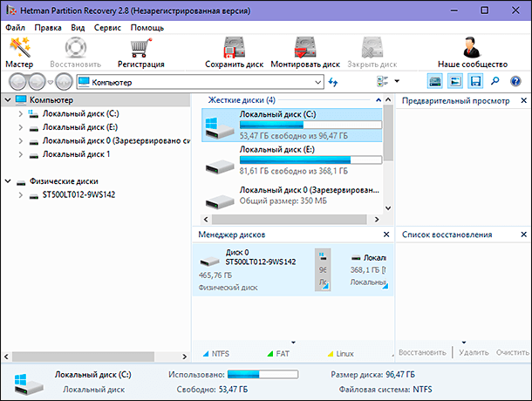Image resolution: width=532 pixels, height=401 pixels.
Task: Click Сохранить диск toolbar icon
Action: [x=234, y=47]
